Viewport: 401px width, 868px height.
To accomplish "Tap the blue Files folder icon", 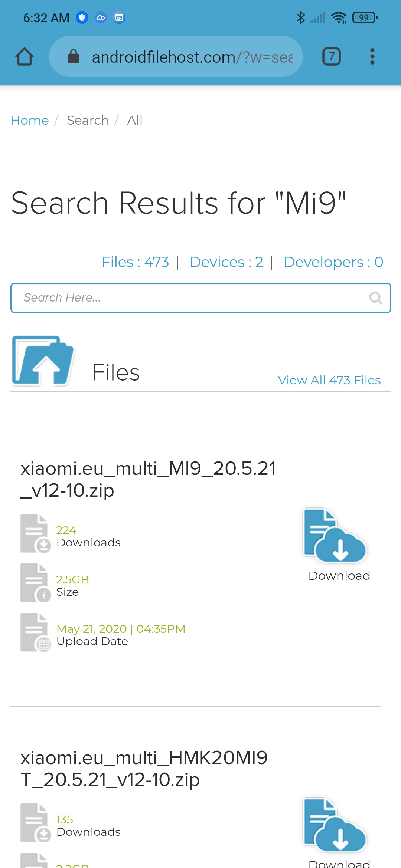I will point(43,361).
